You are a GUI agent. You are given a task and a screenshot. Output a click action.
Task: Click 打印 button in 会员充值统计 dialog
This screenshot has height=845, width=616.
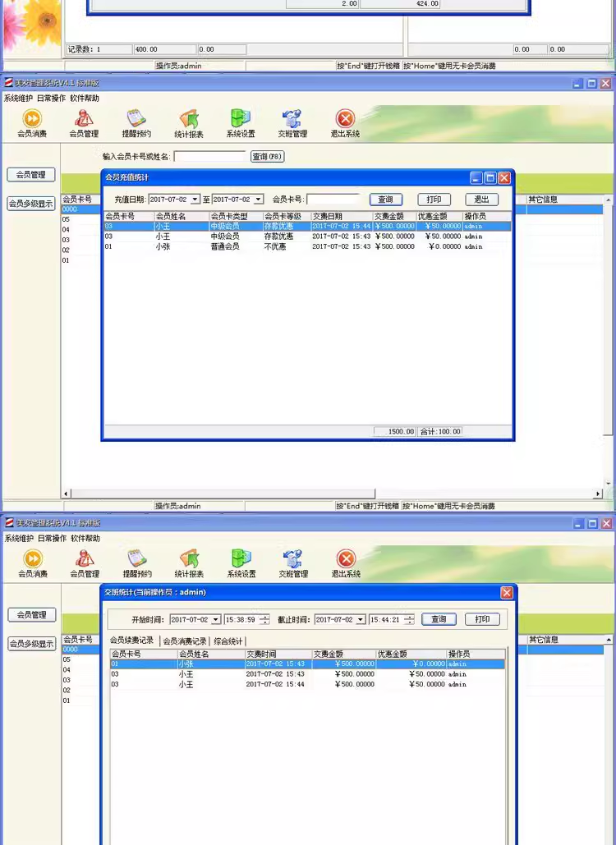click(434, 200)
